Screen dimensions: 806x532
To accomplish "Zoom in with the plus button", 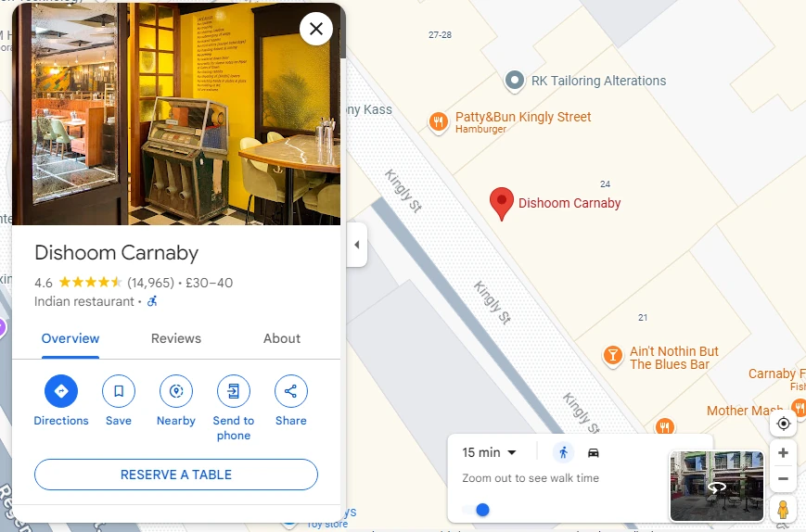I will tap(784, 453).
